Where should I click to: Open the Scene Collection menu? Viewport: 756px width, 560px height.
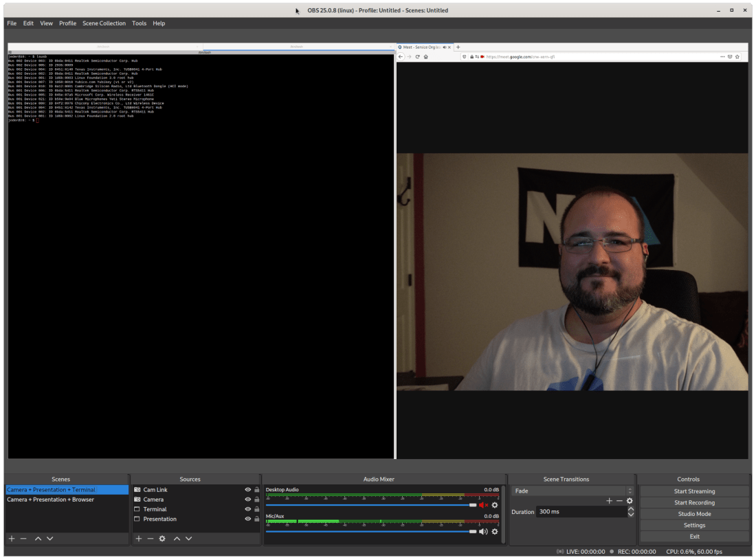104,23
